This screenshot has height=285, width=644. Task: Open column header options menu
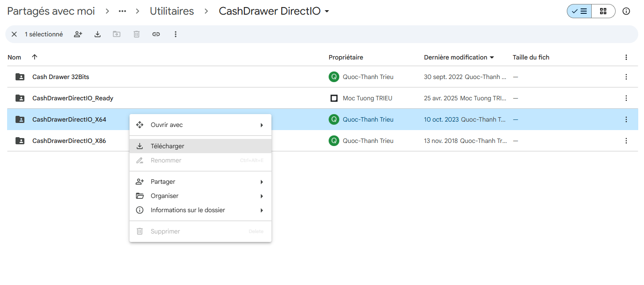click(x=626, y=57)
